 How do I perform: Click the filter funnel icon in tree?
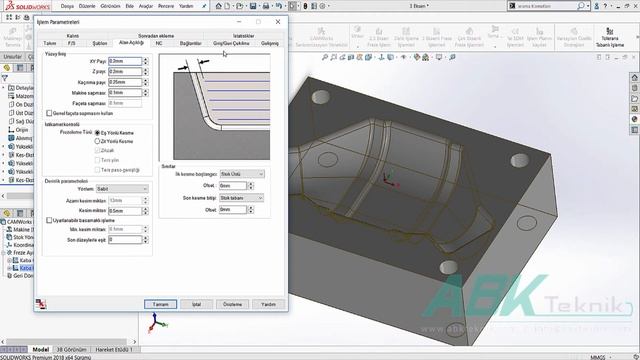tap(4, 78)
